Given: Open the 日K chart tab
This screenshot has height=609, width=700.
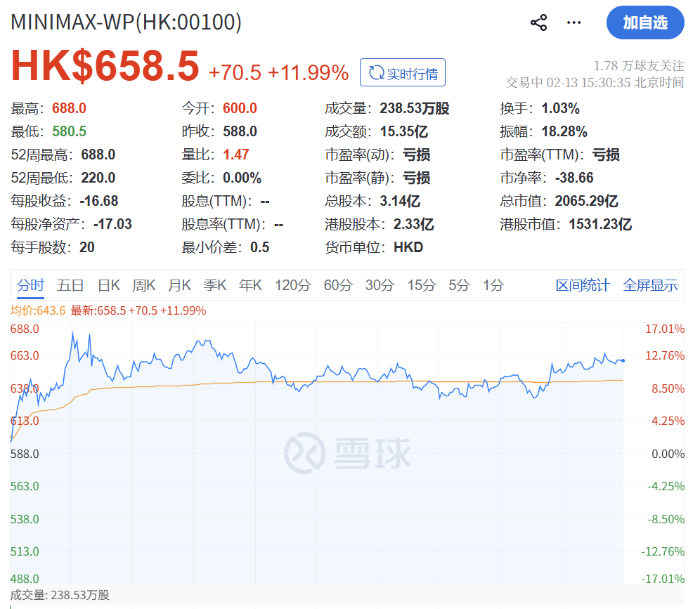Looking at the screenshot, I should (x=108, y=285).
